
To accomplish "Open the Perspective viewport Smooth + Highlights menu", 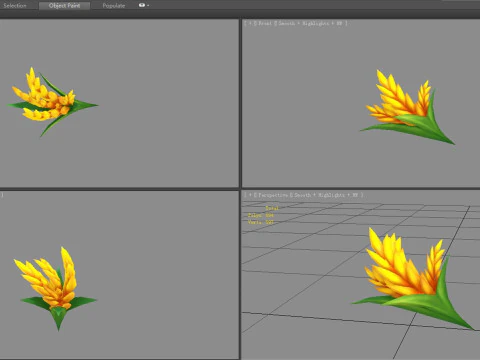I will [x=326, y=195].
